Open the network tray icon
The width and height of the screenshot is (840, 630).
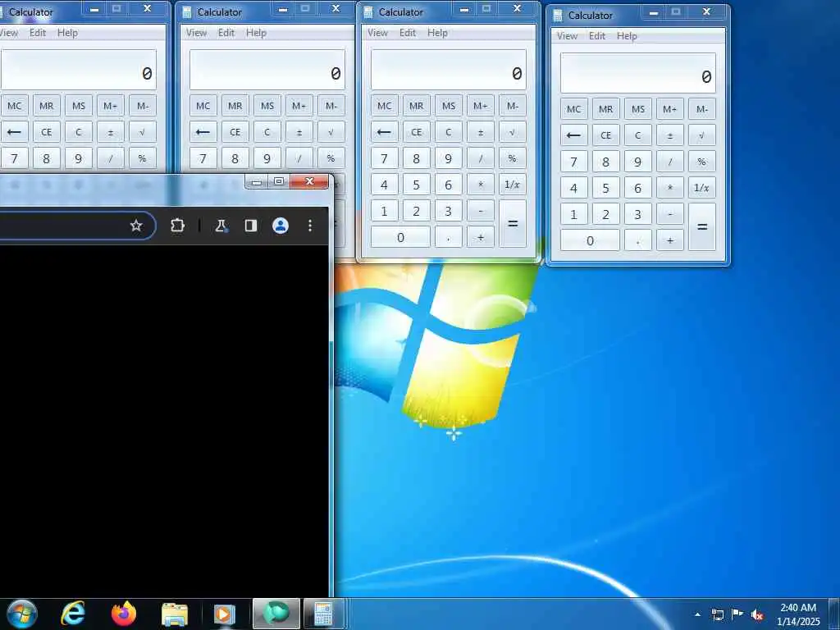[x=718, y=615]
